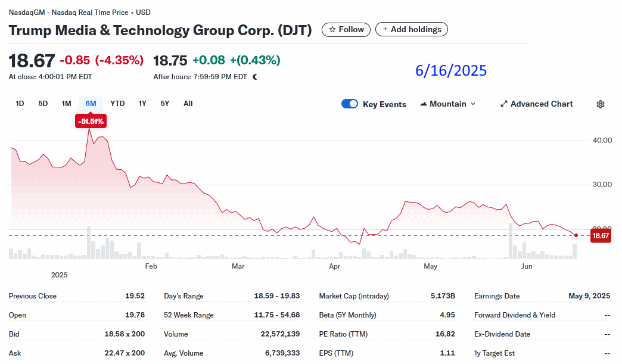Click the Apr label on chart axis

tap(334, 266)
